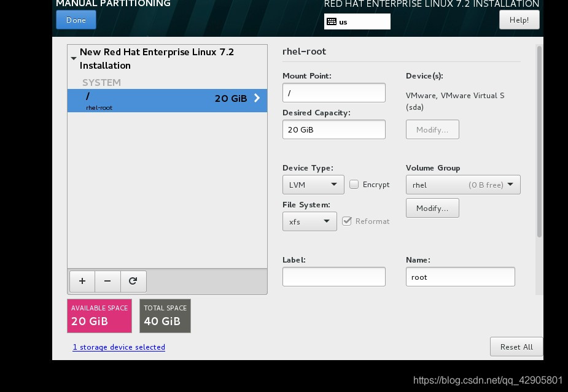Viewport: 568px width, 392px height.
Task: Click the Name field containing root
Action: click(460, 277)
